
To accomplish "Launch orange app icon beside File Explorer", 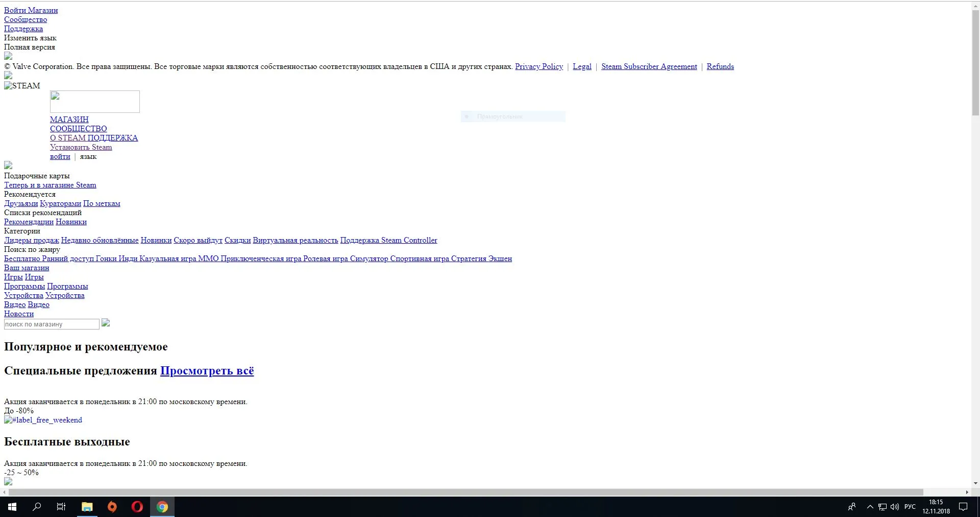I will [112, 507].
